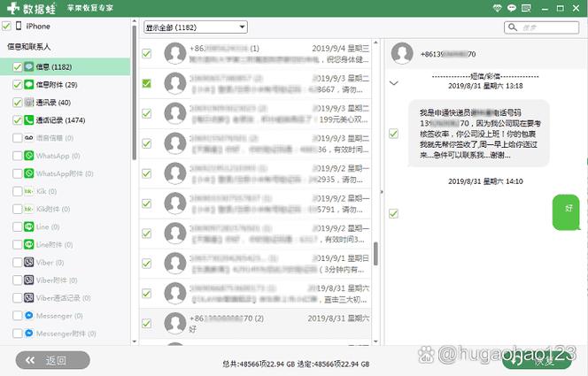
Task: Check the WhatsApp (0) checkbox
Action: tap(17, 156)
